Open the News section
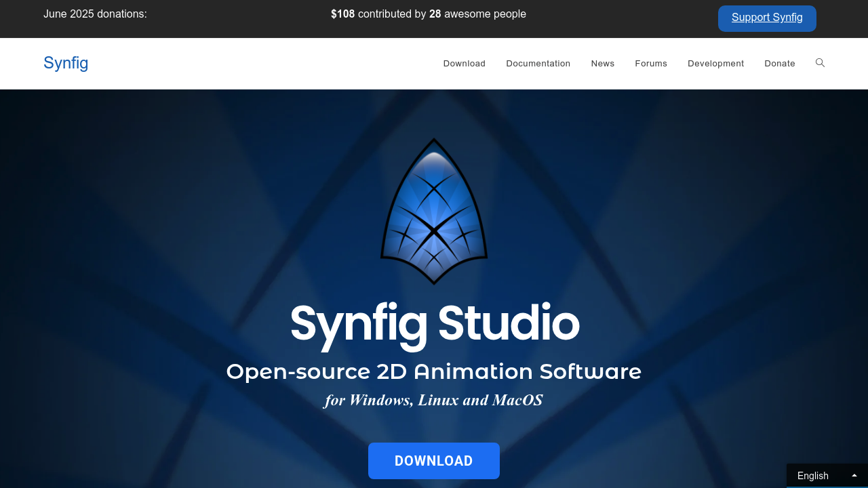 pos(602,63)
